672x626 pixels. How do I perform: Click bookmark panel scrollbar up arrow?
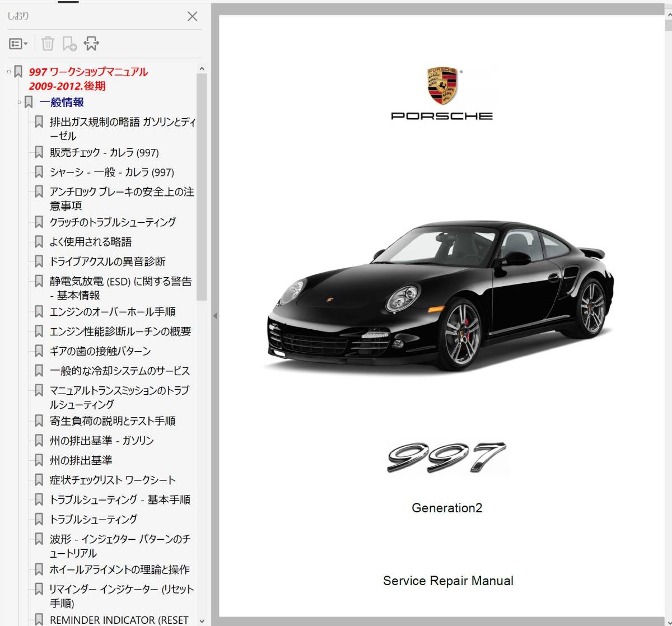click(202, 69)
